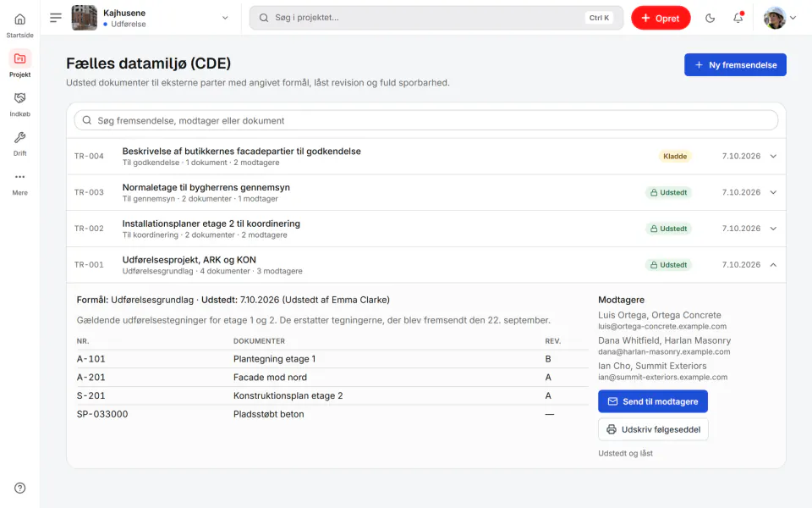Click Udstedt badge on TR-002 row

coord(668,229)
